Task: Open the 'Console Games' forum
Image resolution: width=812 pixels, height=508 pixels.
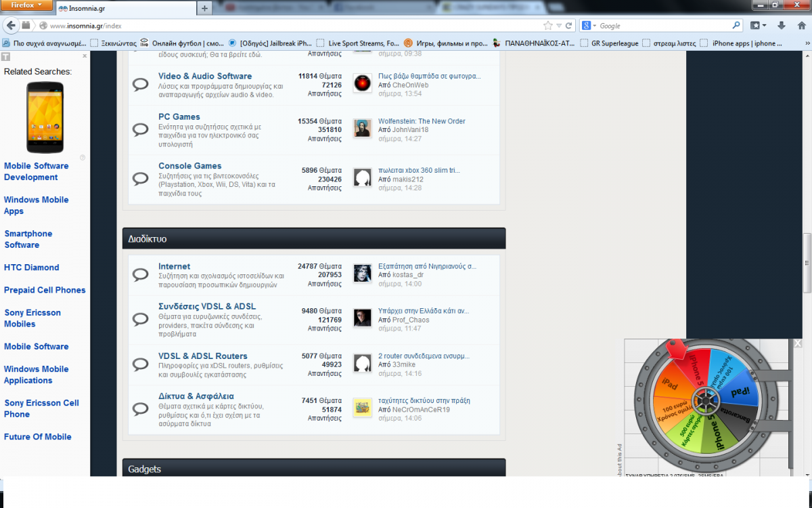Action: pos(190,165)
